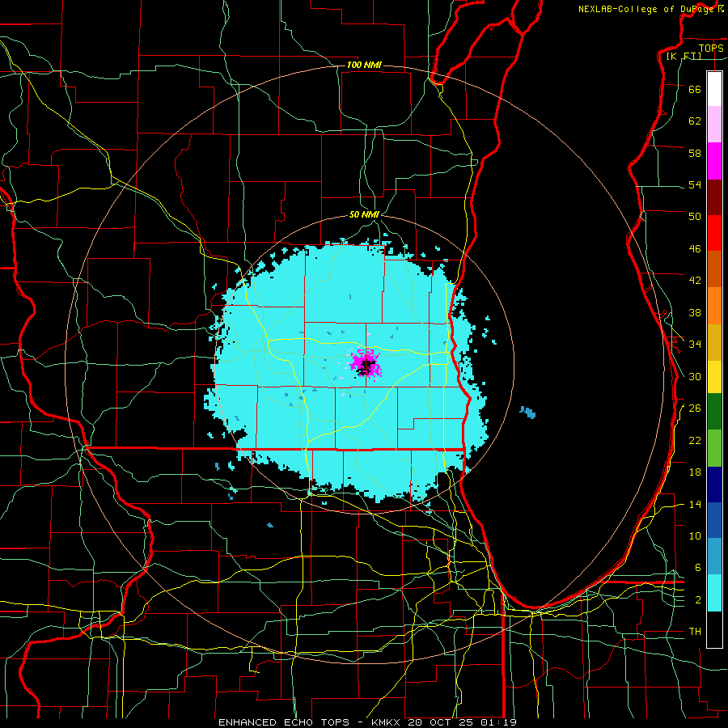Click the legend value 46

point(695,249)
